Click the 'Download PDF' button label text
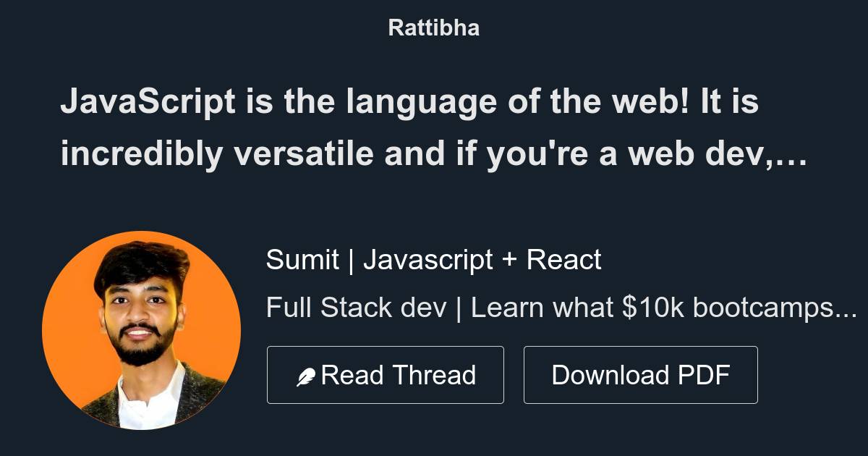This screenshot has height=456, width=868. [x=641, y=374]
